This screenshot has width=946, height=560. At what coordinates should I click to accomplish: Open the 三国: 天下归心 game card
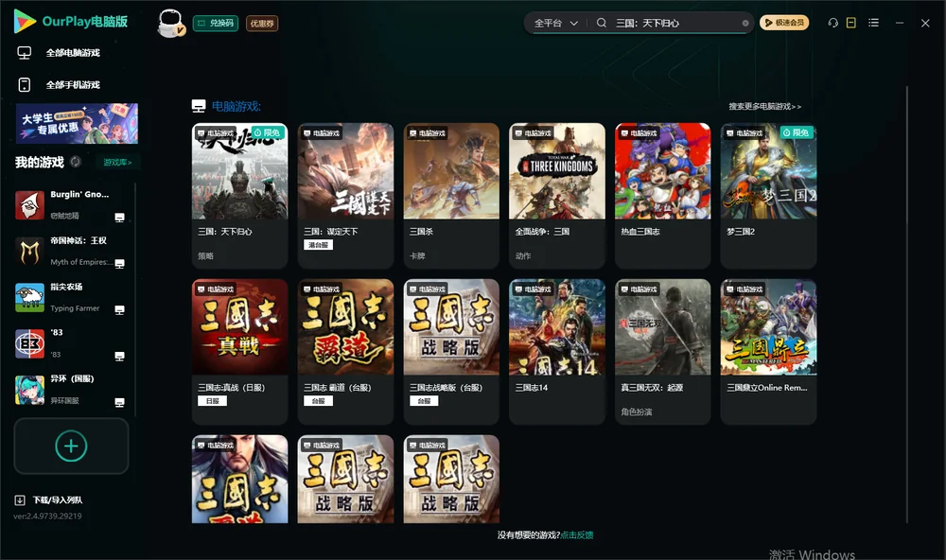pyautogui.click(x=239, y=196)
